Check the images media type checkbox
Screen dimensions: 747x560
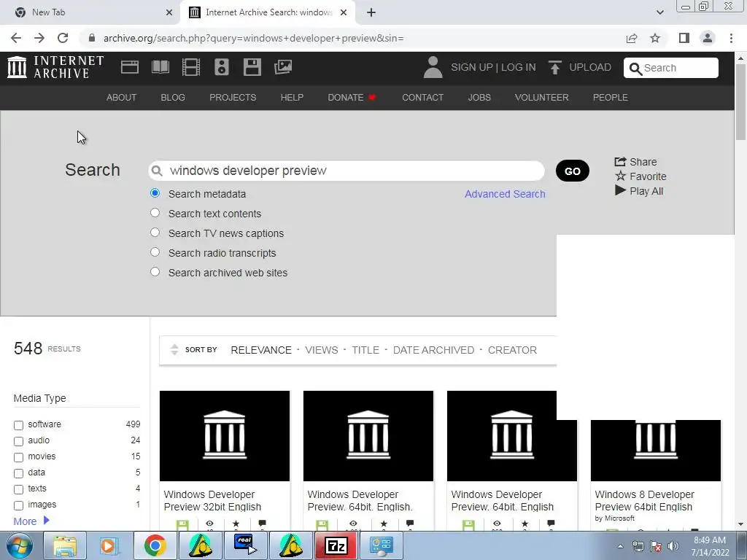[x=18, y=505]
